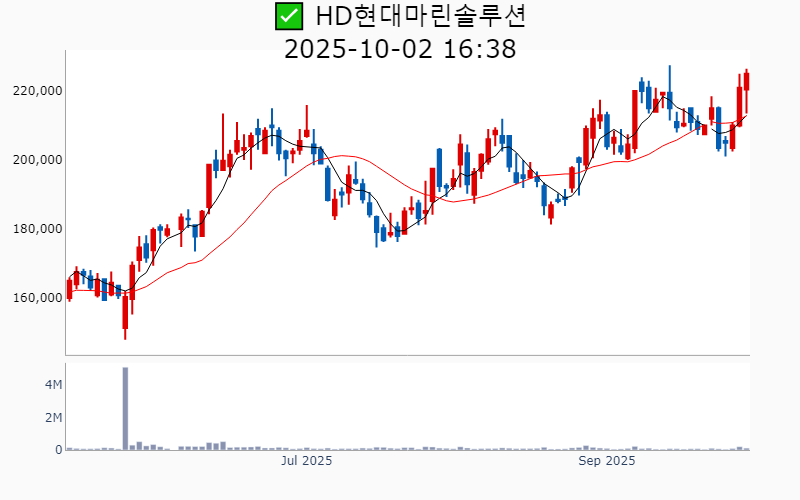Click the first volume bar at left edge
This screenshot has width=800, height=500.
[69, 449]
